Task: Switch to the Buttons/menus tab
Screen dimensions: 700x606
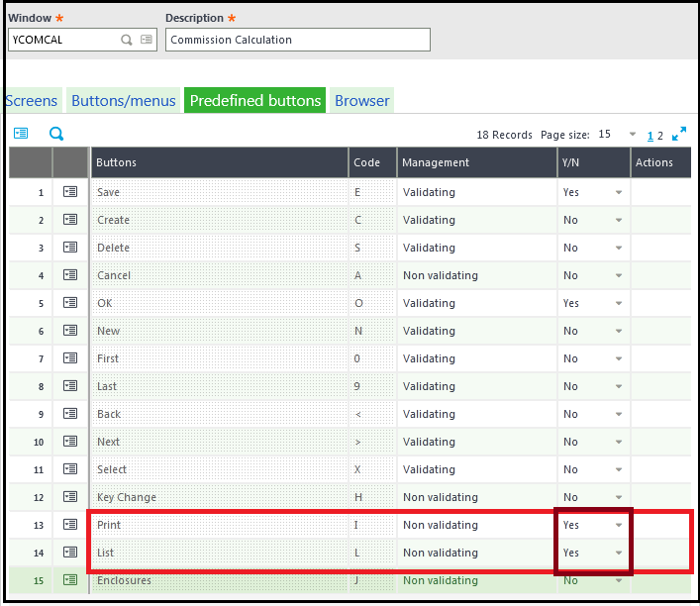Action: [123, 100]
